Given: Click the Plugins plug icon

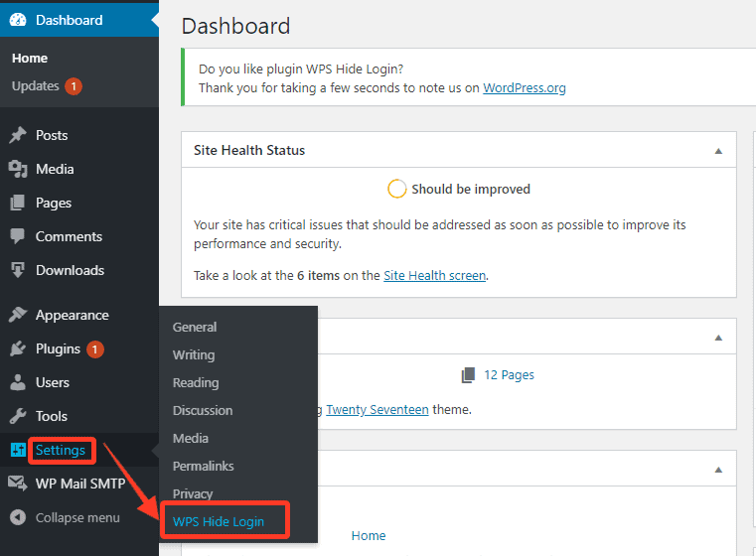Looking at the screenshot, I should (18, 348).
